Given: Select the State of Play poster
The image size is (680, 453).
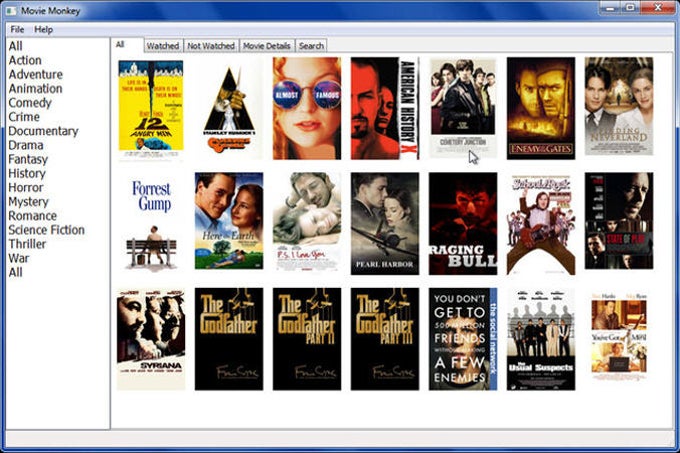Looking at the screenshot, I should click(x=619, y=221).
